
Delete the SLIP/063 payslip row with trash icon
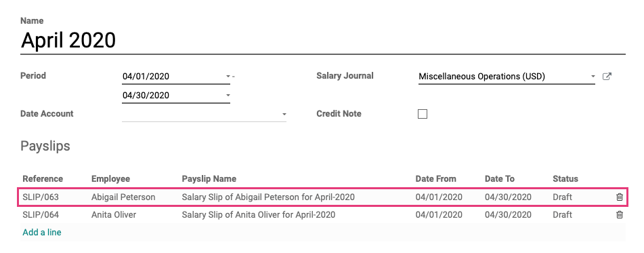tap(620, 197)
